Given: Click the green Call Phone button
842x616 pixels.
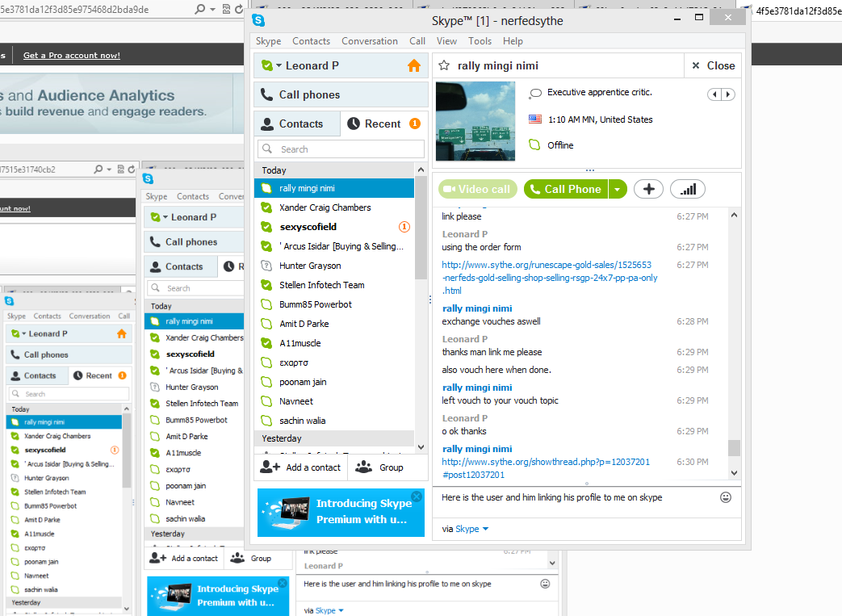Looking at the screenshot, I should (x=566, y=189).
